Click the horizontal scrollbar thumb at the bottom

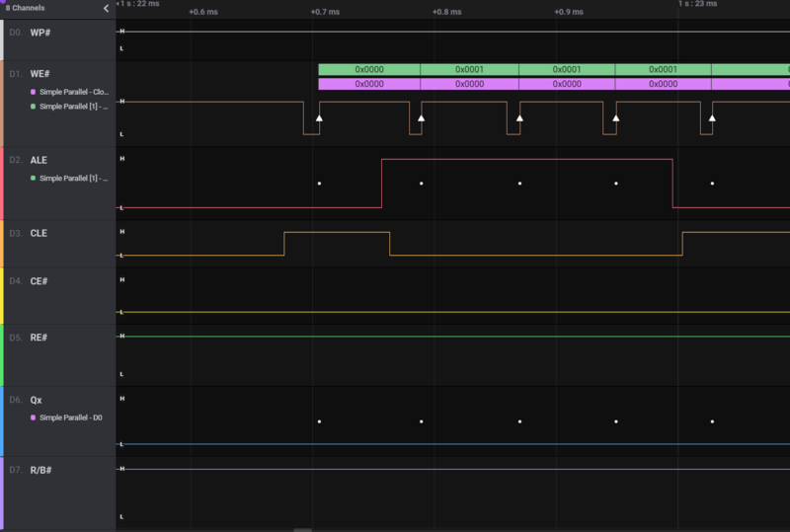tap(303, 529)
